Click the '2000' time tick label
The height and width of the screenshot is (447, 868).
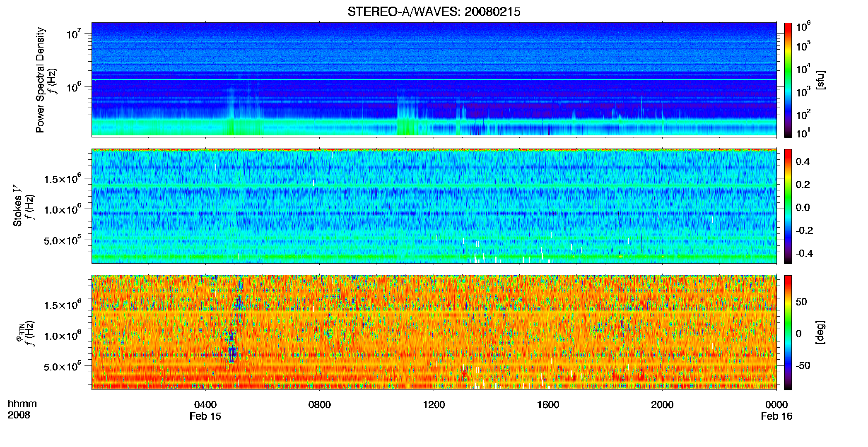(x=662, y=405)
